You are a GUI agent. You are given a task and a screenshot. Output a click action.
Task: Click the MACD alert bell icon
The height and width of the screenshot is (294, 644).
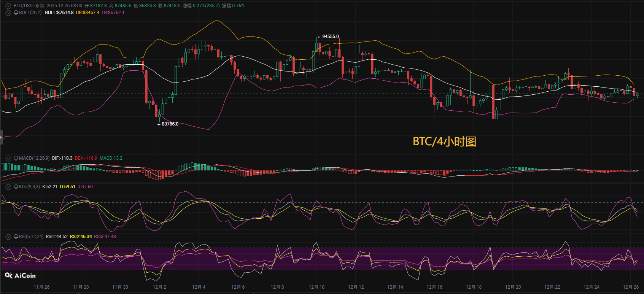coord(16,158)
